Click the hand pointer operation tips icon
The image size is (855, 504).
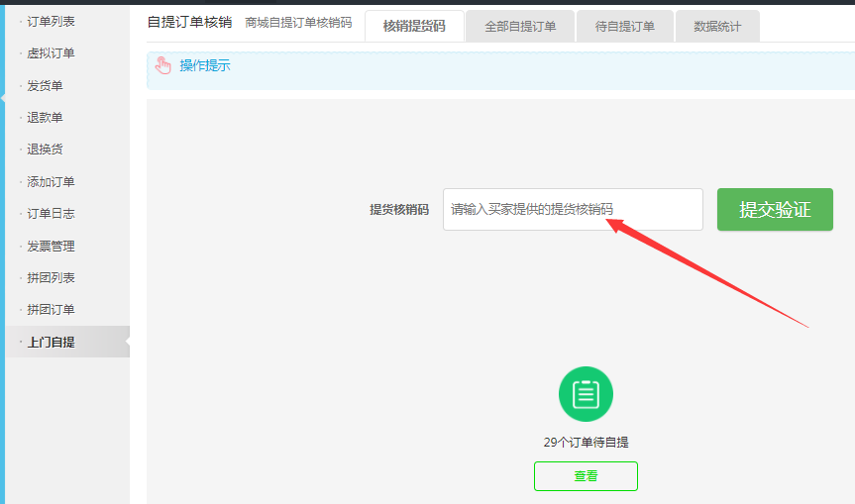[163, 66]
